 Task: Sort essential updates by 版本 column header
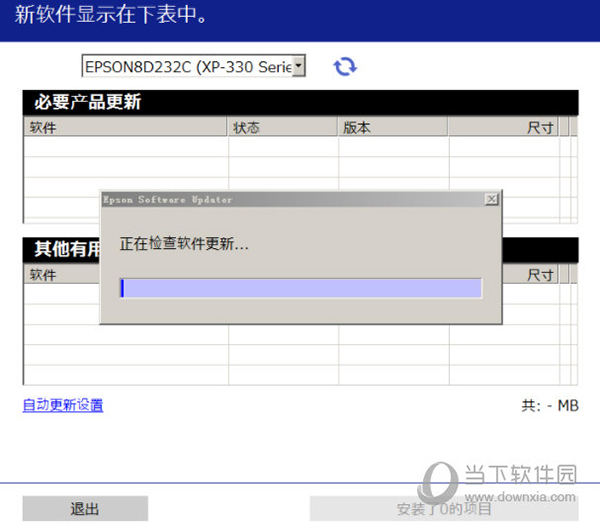tap(393, 127)
